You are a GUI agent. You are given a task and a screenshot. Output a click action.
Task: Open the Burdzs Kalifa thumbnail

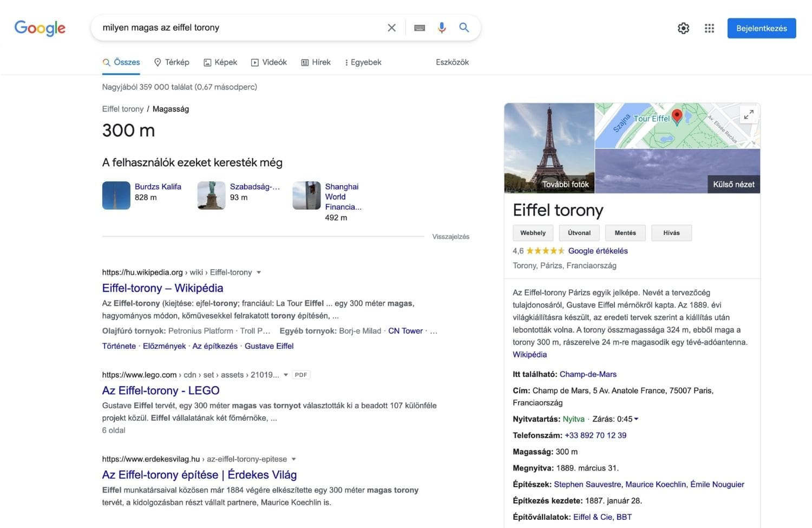(116, 195)
